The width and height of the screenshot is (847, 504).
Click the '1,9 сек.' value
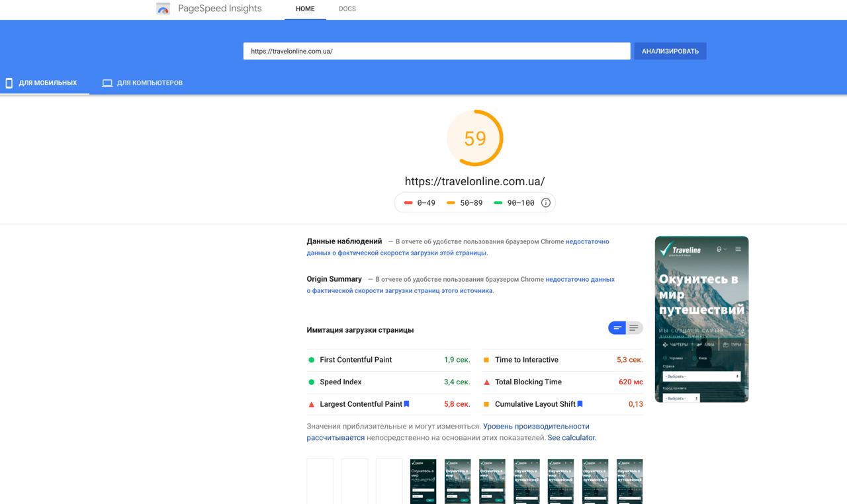[457, 360]
